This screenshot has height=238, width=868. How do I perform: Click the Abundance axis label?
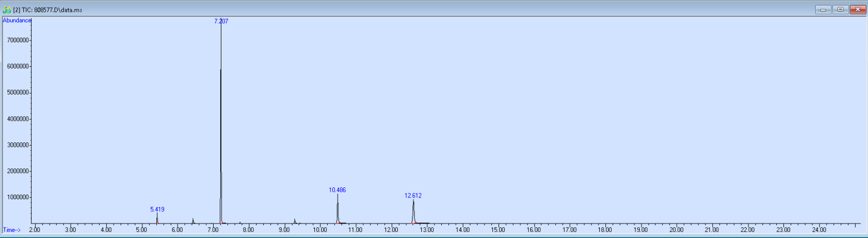[x=17, y=21]
